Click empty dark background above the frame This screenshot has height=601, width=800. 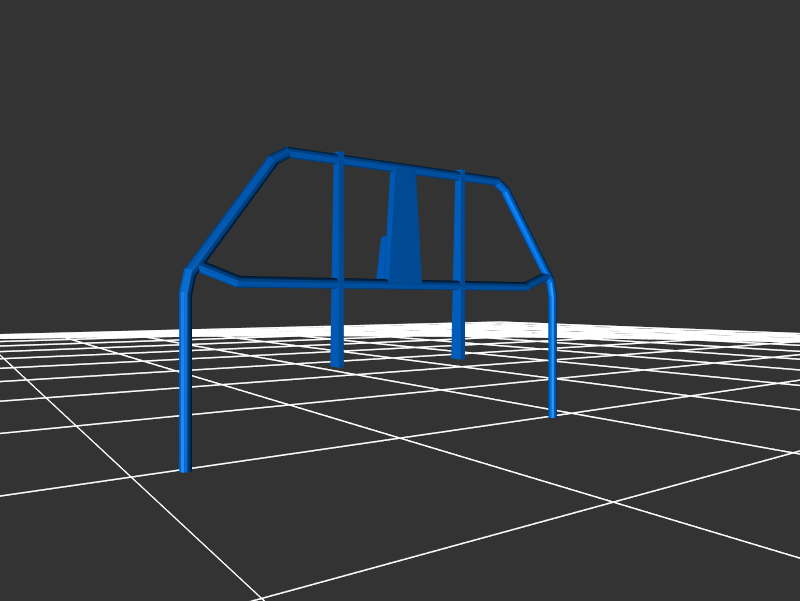(x=400, y=70)
